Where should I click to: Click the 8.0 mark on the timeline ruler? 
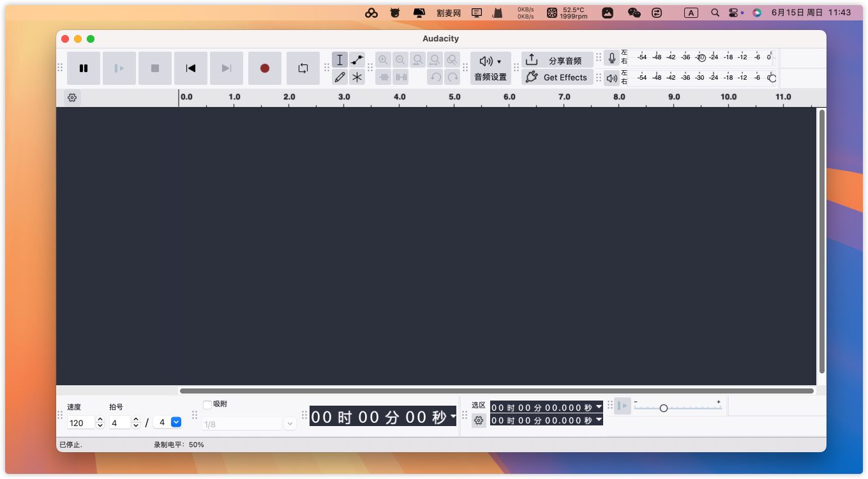[619, 97]
